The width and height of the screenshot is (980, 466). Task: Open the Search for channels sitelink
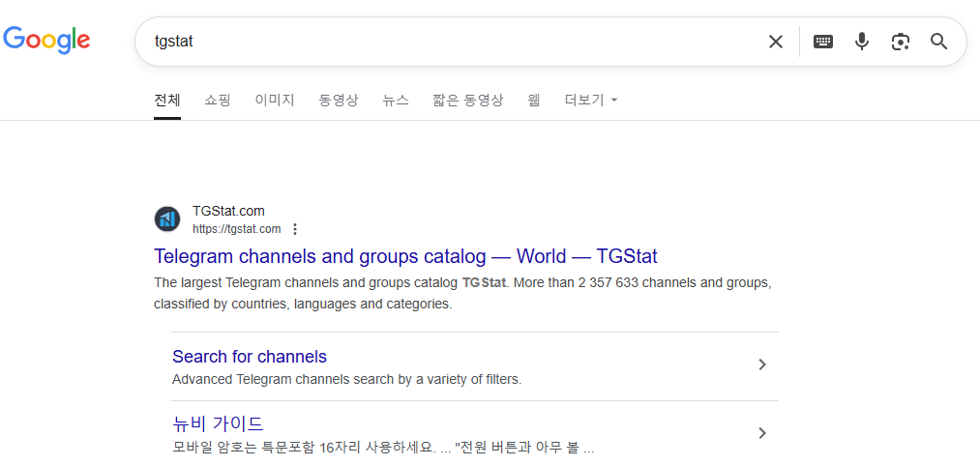pyautogui.click(x=250, y=357)
